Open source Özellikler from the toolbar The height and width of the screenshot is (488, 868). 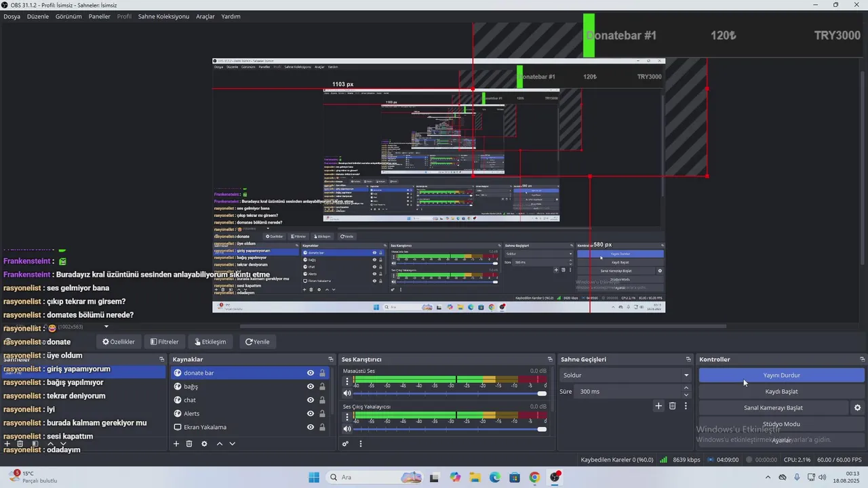[119, 342]
